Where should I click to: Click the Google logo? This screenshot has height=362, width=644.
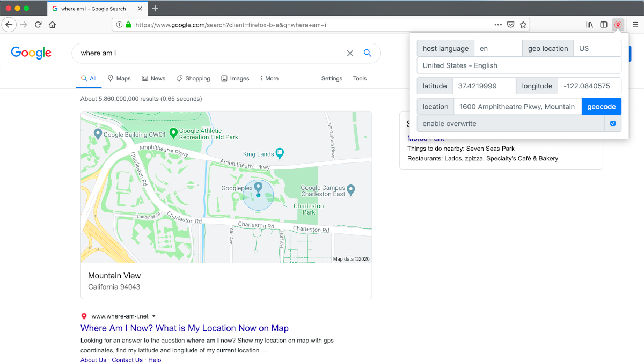coord(31,53)
